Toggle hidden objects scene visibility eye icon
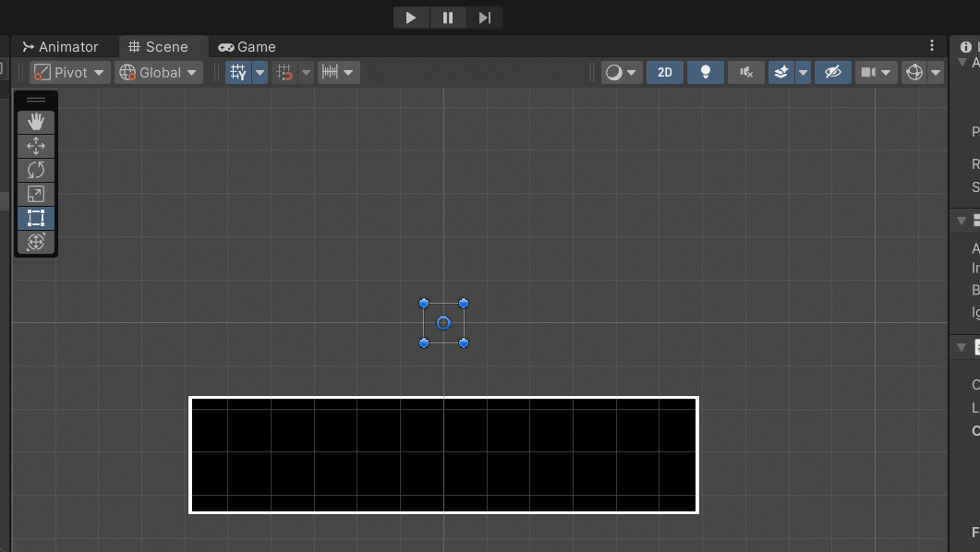Screen dimensions: 980x552 coord(833,73)
